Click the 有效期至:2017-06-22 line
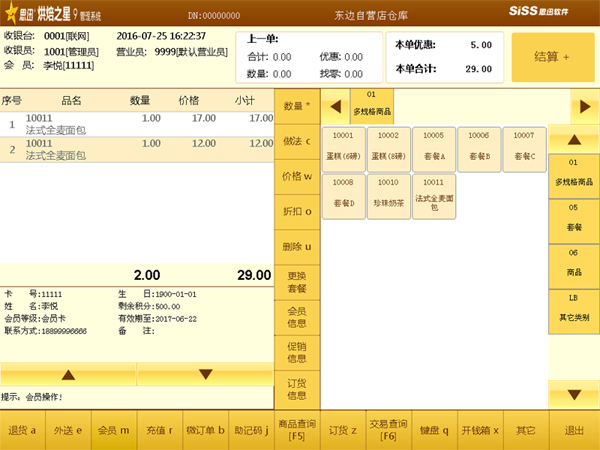Screen dimensions: 600x450 point(157,318)
